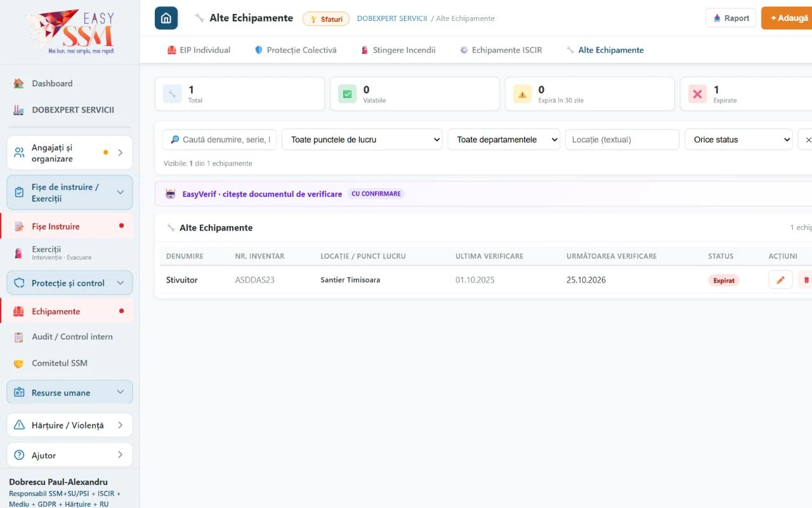The image size is (812, 508).
Task: Open the home icon button
Action: pos(166,18)
